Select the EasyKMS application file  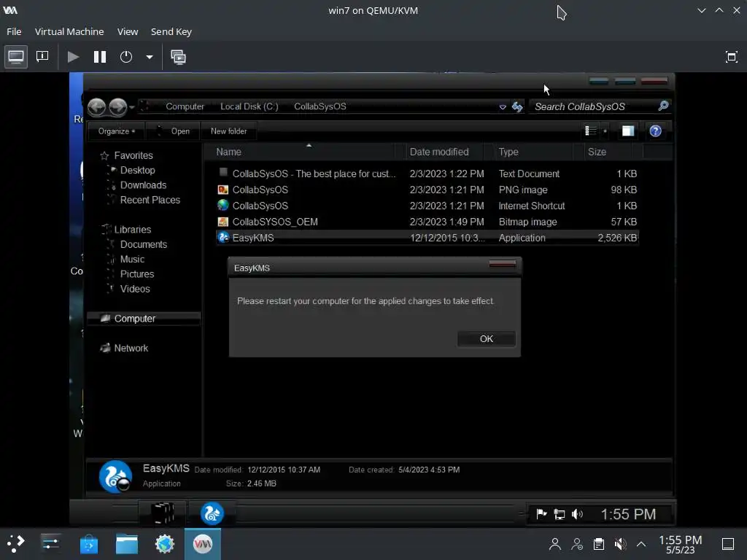coord(427,238)
